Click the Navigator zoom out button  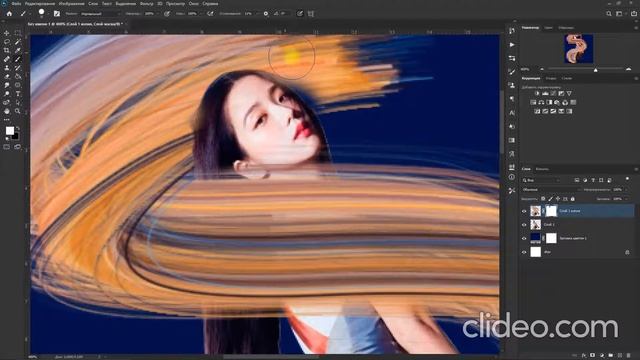point(542,69)
